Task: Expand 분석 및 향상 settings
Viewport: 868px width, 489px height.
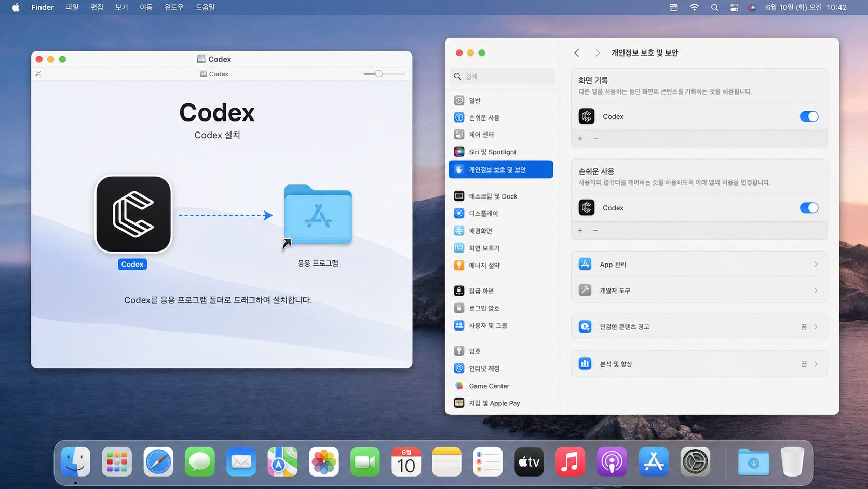Action: click(x=699, y=364)
